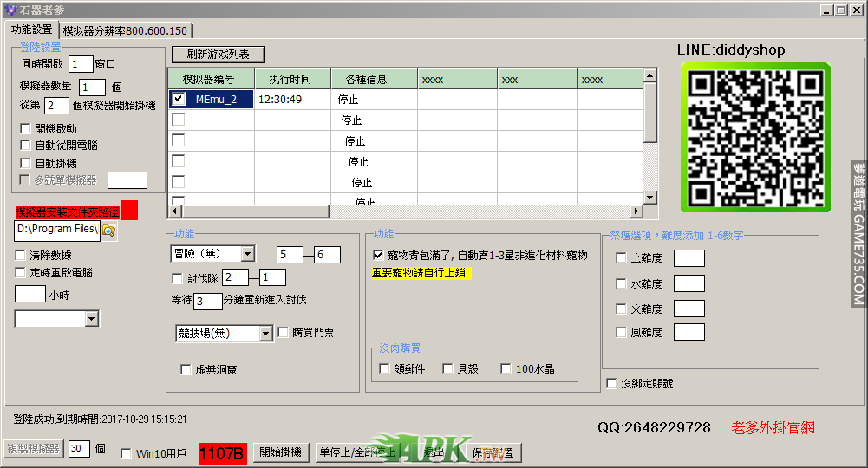The width and height of the screenshot is (868, 468).
Task: Expand the 競技場(無) dropdown
Action: (x=266, y=334)
